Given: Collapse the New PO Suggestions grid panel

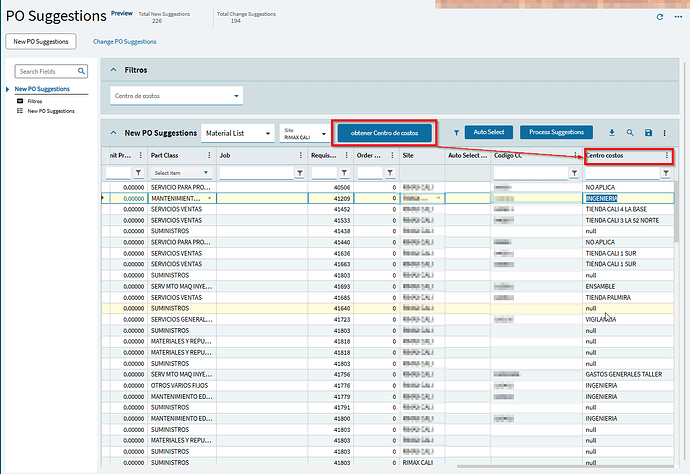Looking at the screenshot, I should 113,132.
